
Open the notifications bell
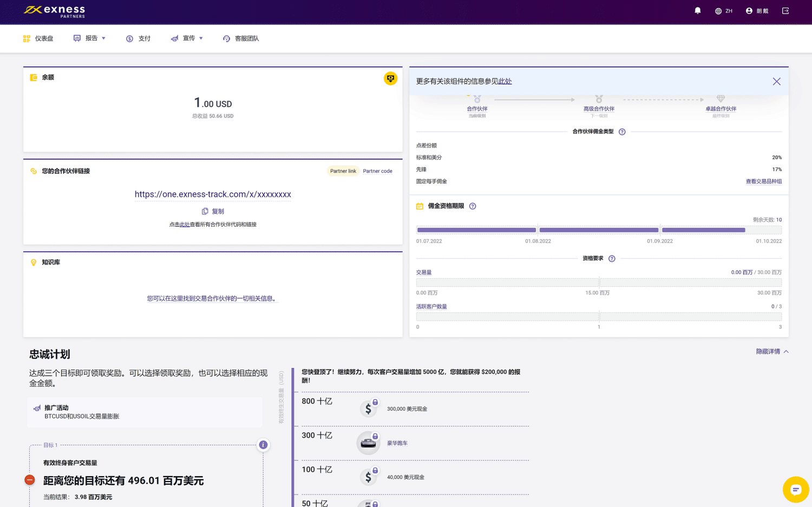click(x=697, y=11)
